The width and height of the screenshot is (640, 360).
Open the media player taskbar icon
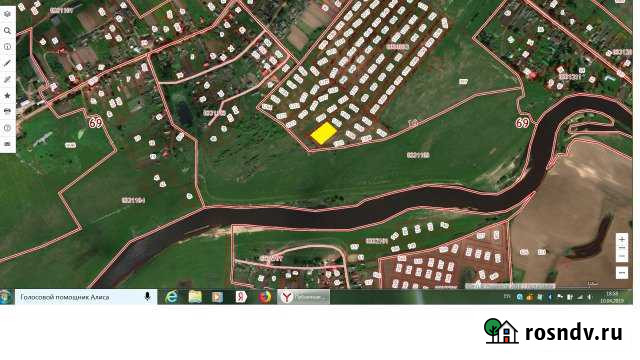tap(217, 297)
